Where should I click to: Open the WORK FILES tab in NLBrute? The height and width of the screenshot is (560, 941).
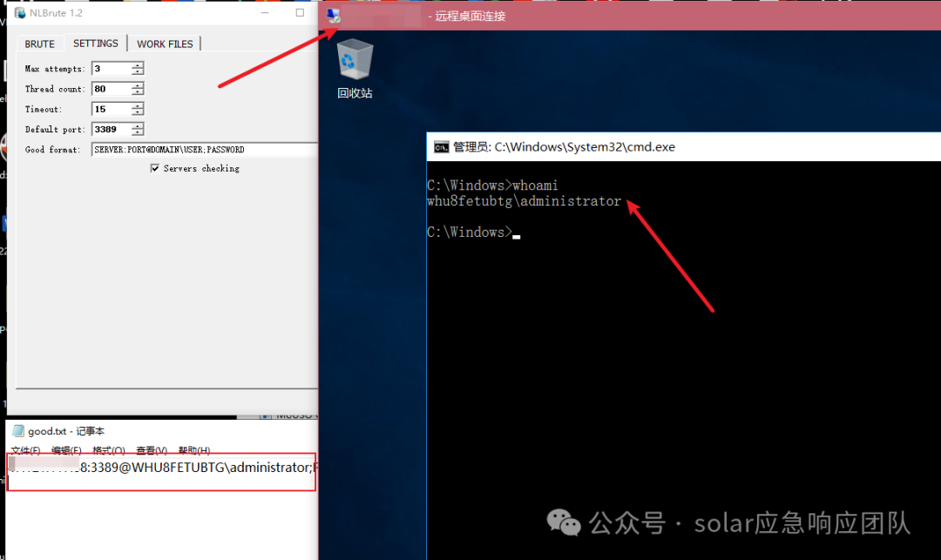(x=165, y=44)
